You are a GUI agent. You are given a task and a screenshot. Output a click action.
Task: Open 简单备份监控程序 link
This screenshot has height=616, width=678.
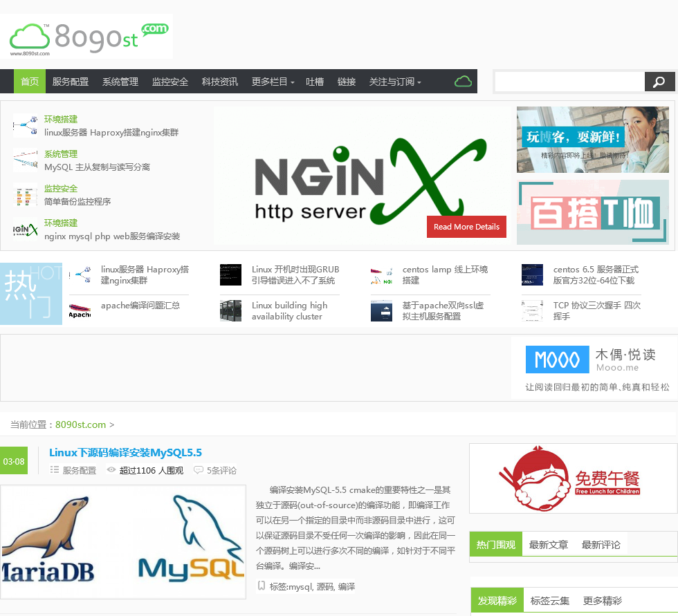[77, 202]
